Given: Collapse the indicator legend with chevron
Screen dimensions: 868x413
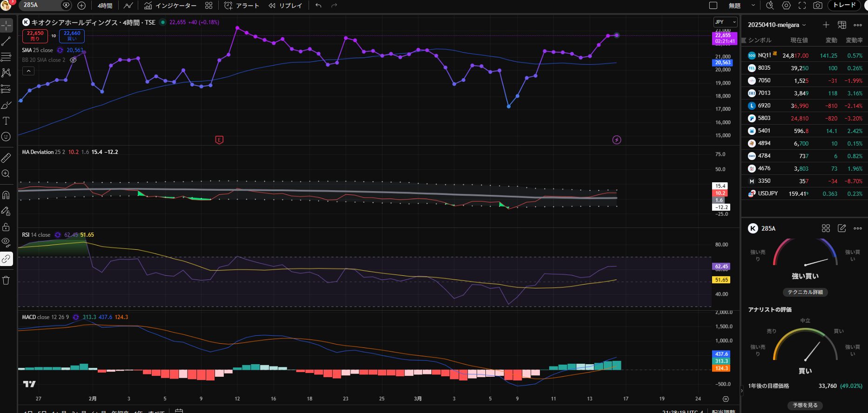Looking at the screenshot, I should tap(28, 71).
